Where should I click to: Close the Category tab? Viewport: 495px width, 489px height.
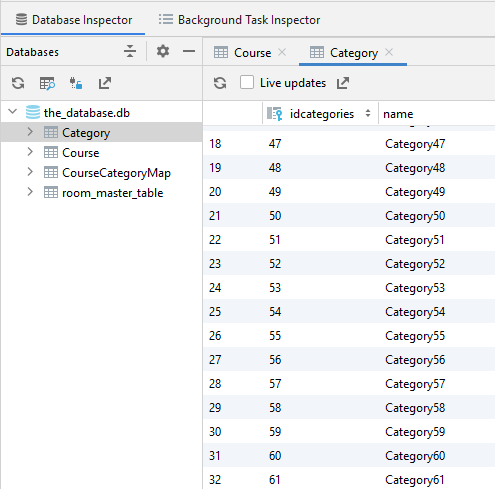click(389, 52)
